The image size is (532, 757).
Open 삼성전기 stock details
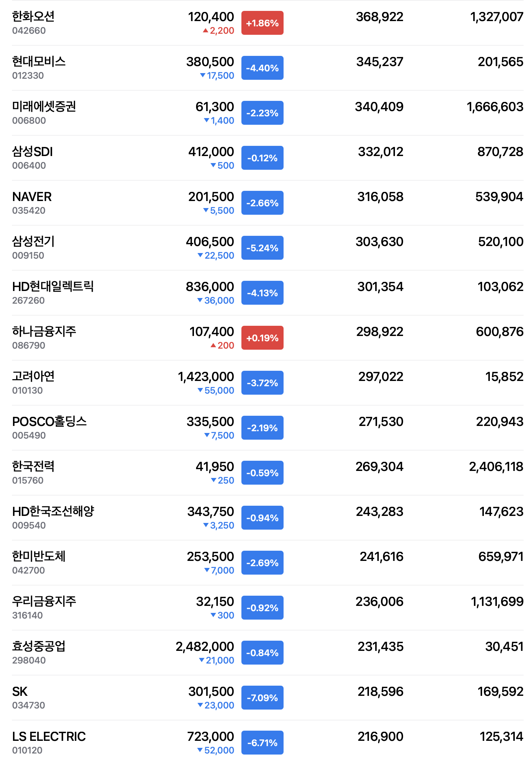[33, 242]
